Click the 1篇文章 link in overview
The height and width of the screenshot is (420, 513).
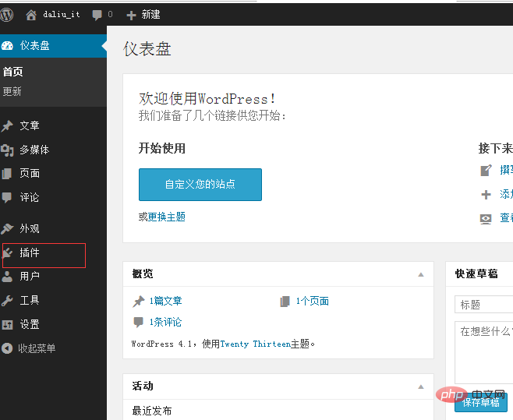[165, 301]
